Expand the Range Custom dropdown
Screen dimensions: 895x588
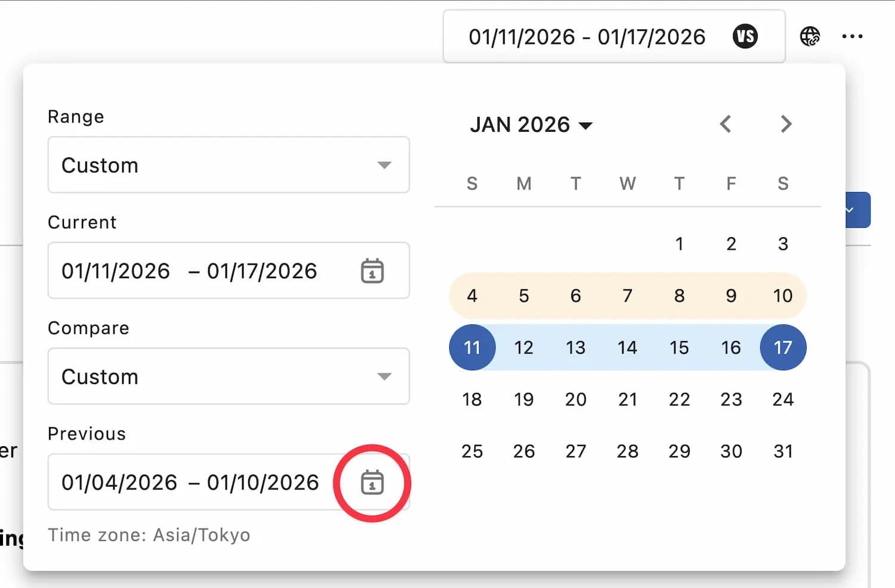click(229, 165)
